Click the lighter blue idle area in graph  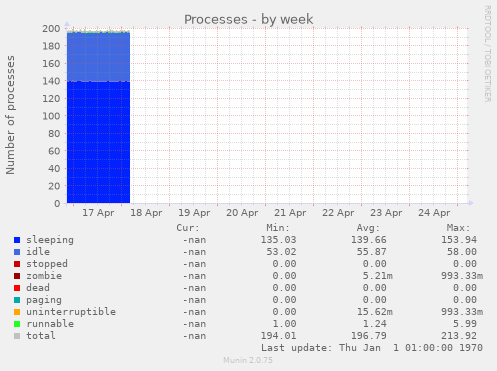pos(98,57)
